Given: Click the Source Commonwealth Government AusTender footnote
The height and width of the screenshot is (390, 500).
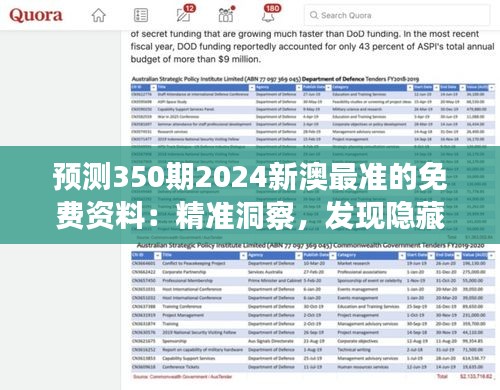Looking at the screenshot, I should pos(183,377).
